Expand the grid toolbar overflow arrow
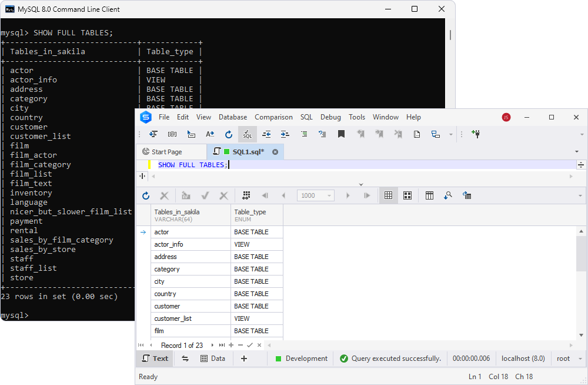The height and width of the screenshot is (385, 588). [580, 195]
